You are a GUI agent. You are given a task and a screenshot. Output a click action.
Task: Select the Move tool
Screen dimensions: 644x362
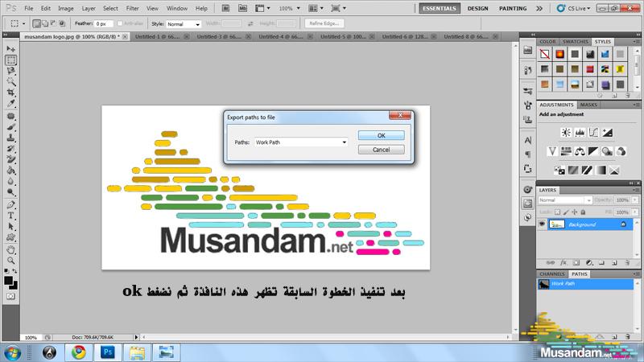point(10,49)
